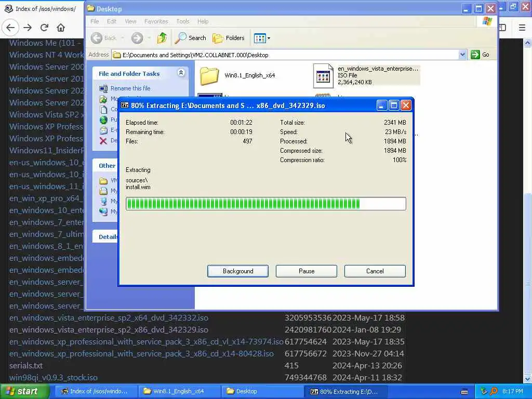
Task: Open Search in explorer toolbar
Action: (190, 38)
